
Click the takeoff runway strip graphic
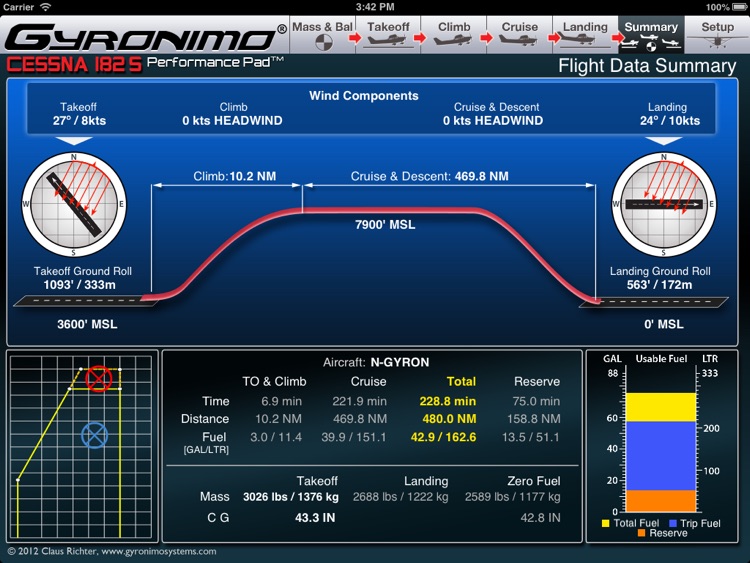84,301
